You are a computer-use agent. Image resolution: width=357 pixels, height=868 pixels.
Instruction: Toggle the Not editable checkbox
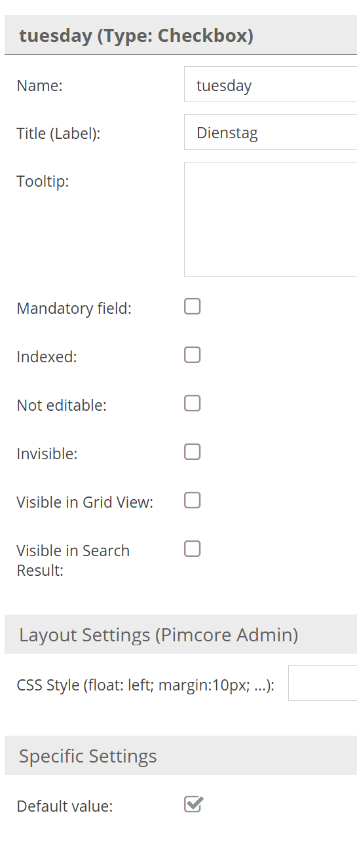192,404
